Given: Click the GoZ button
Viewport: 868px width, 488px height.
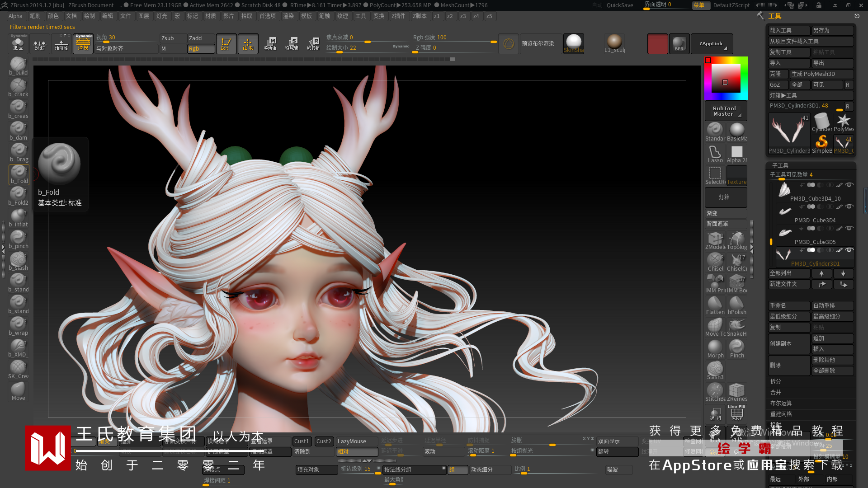Looking at the screenshot, I should click(777, 84).
